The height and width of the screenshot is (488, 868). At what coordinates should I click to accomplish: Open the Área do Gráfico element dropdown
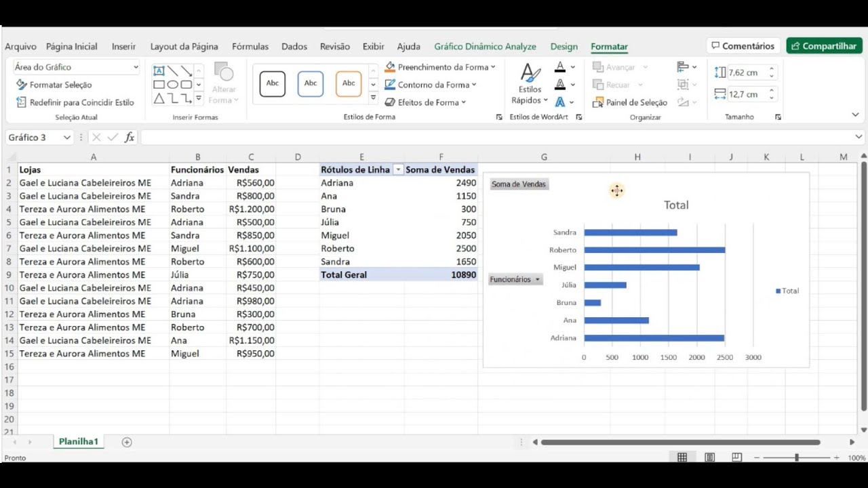(x=136, y=67)
